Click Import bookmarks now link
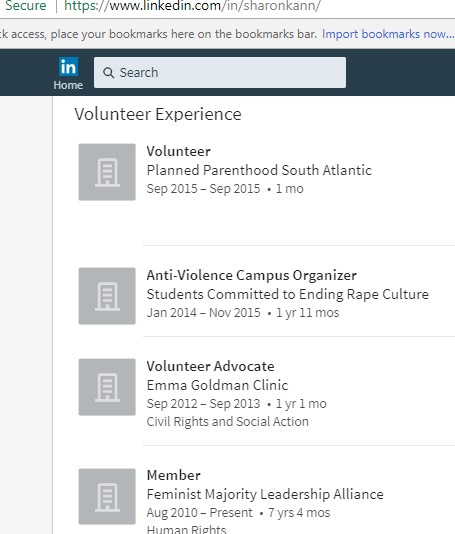The width and height of the screenshot is (455, 534). pos(388,34)
